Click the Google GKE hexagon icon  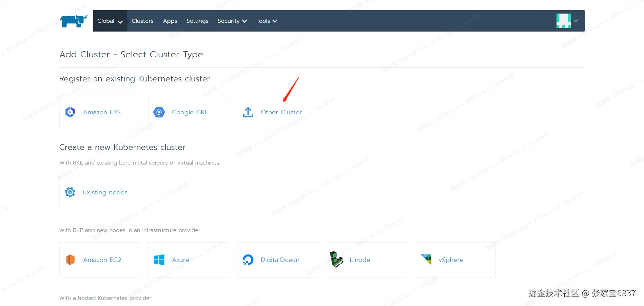tap(159, 112)
